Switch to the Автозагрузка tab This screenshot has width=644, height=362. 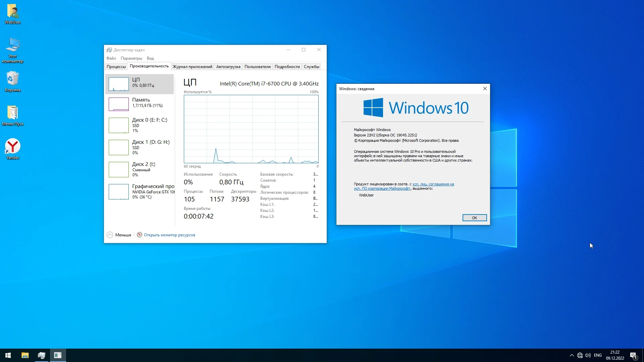click(x=228, y=67)
